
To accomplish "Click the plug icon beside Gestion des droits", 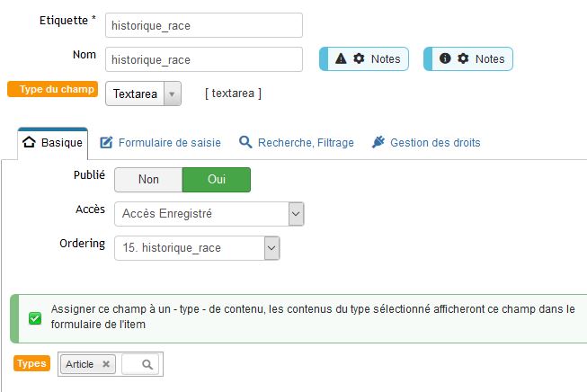I will [x=378, y=142].
